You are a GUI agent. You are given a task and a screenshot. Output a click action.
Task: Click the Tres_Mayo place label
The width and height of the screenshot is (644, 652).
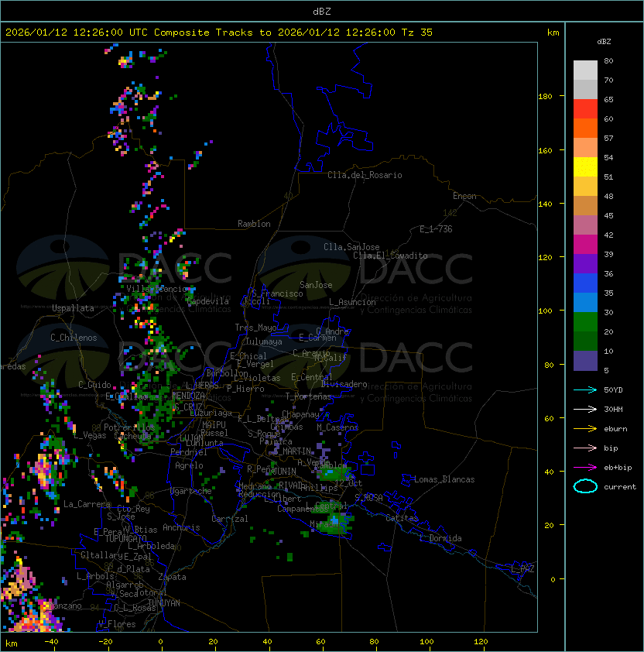pyautogui.click(x=255, y=328)
